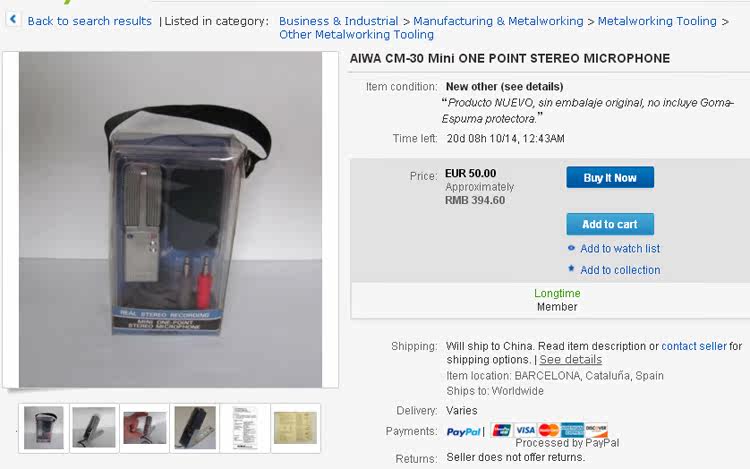Click the star icon beside collection
The image size is (750, 469).
(x=571, y=269)
